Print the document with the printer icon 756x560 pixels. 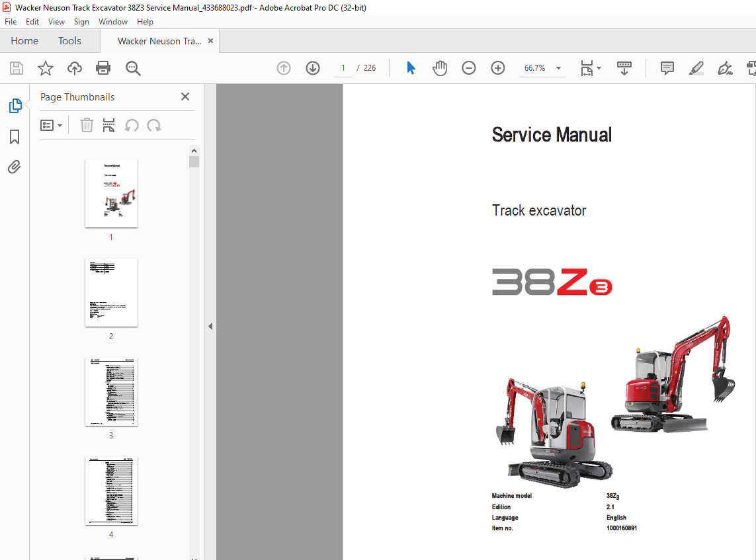pos(103,68)
